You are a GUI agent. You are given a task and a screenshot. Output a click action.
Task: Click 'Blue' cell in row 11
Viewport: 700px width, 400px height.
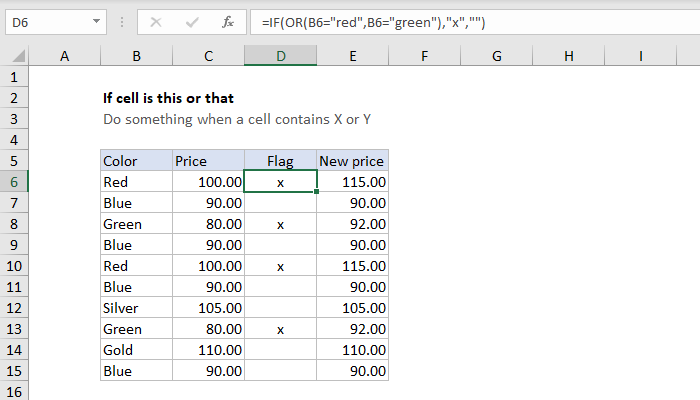point(137,287)
